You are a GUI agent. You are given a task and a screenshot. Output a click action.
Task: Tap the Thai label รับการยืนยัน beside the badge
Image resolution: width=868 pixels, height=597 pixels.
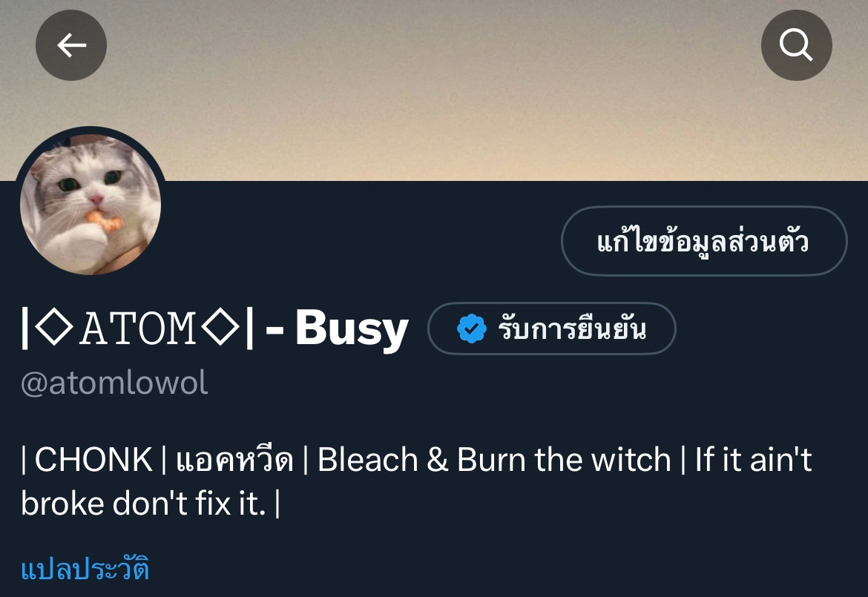pyautogui.click(x=572, y=329)
